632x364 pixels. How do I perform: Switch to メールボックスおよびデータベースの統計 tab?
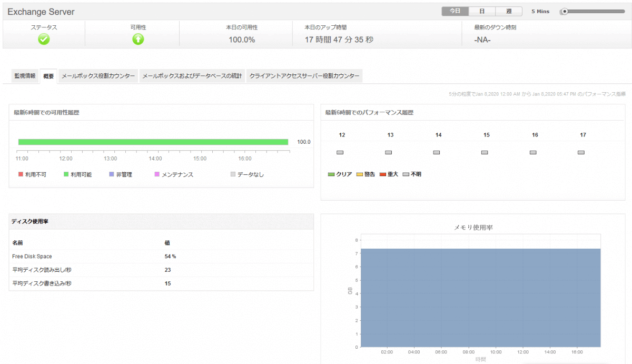tap(192, 76)
